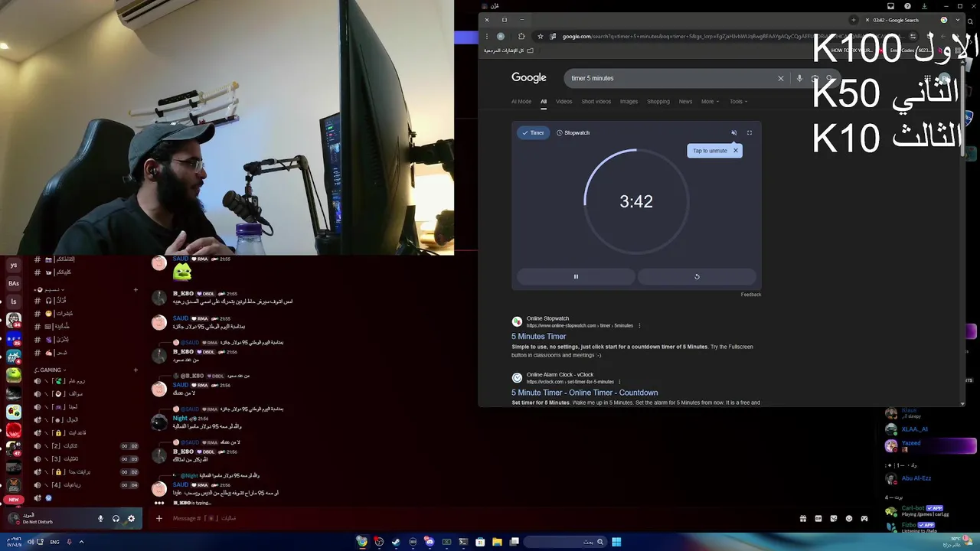Open server with 34 notification badge
This screenshot has width=980, height=551.
pos(13,320)
